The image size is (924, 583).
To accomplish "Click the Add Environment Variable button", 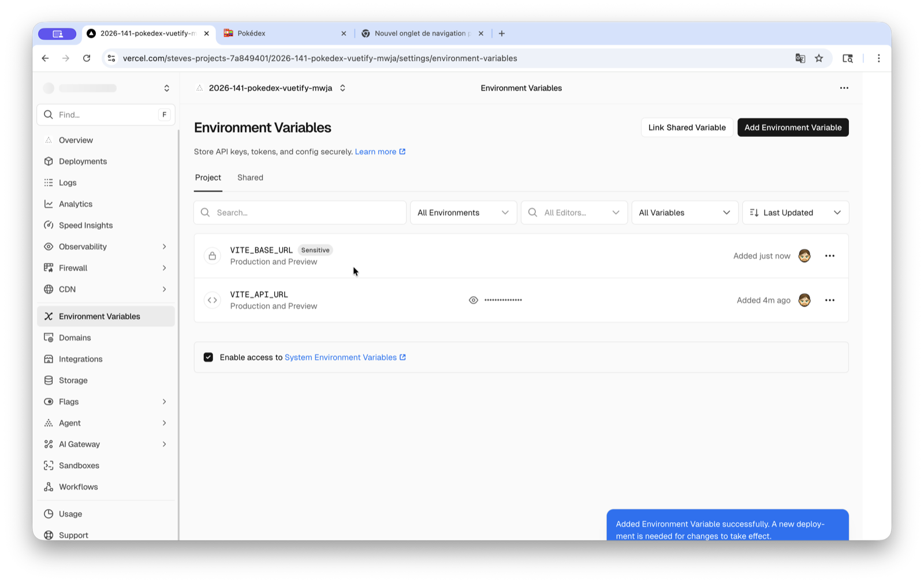I will point(792,127).
